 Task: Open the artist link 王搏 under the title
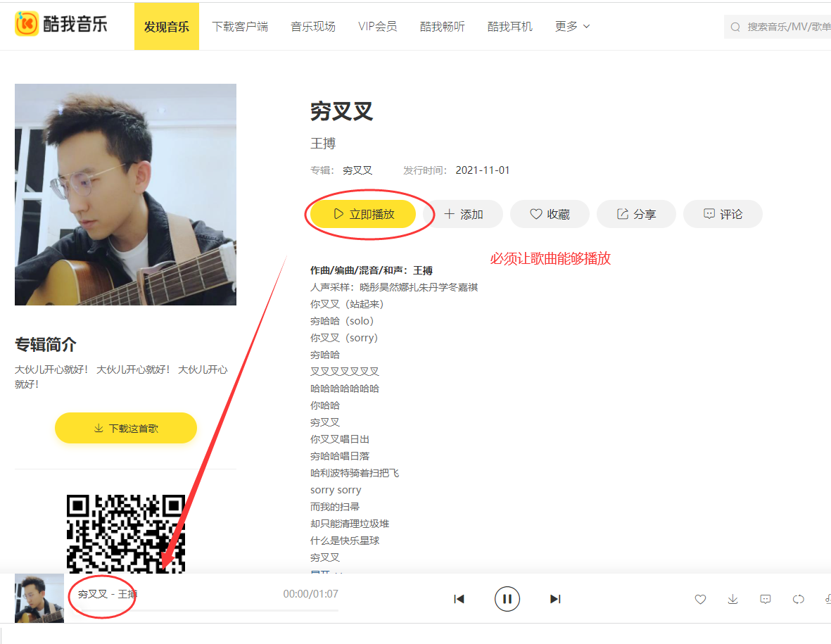(x=323, y=143)
